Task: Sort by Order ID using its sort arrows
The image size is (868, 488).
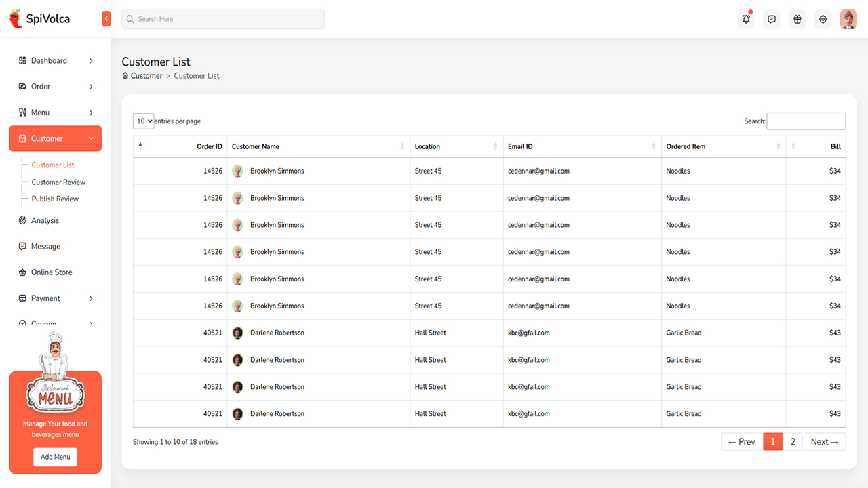Action: [140, 146]
